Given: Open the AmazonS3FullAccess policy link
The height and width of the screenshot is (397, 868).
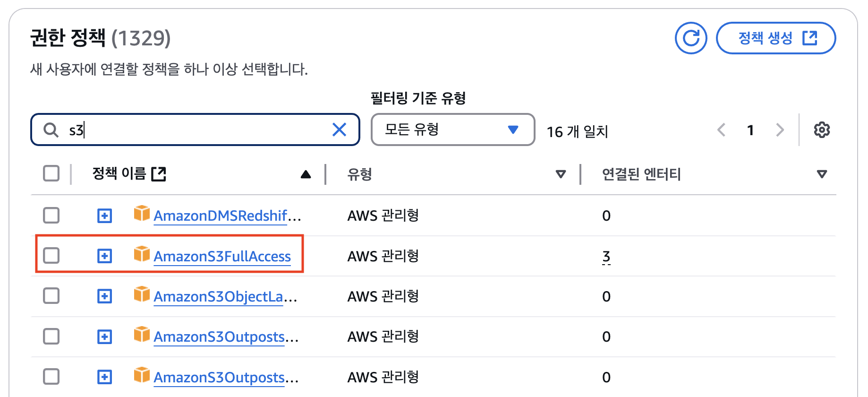Looking at the screenshot, I should (x=222, y=257).
